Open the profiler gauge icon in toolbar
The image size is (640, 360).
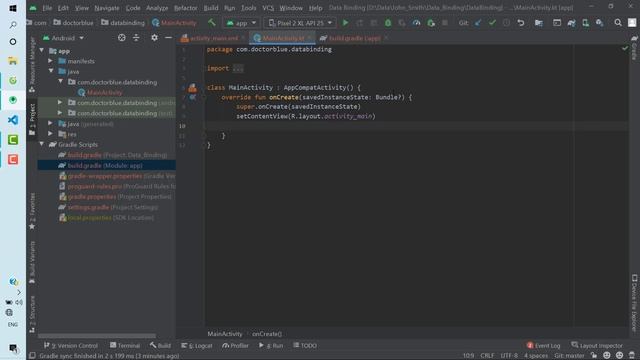click(x=416, y=23)
